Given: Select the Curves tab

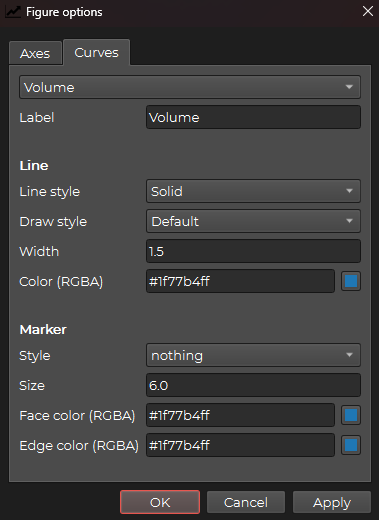Looking at the screenshot, I should (96, 52).
